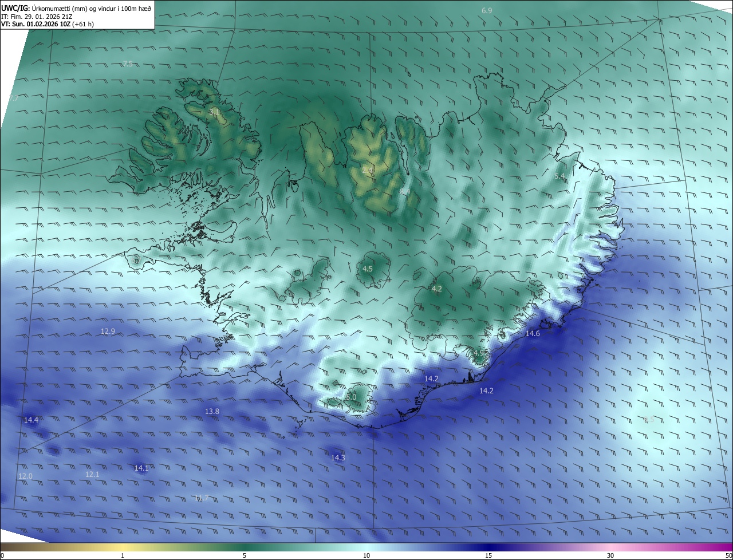The height and width of the screenshot is (560, 733).
Task: Click the 5 label on the color legend
Action: (x=245, y=555)
